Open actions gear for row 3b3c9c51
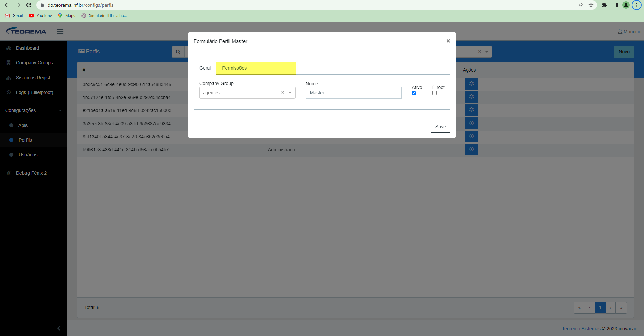 471,84
